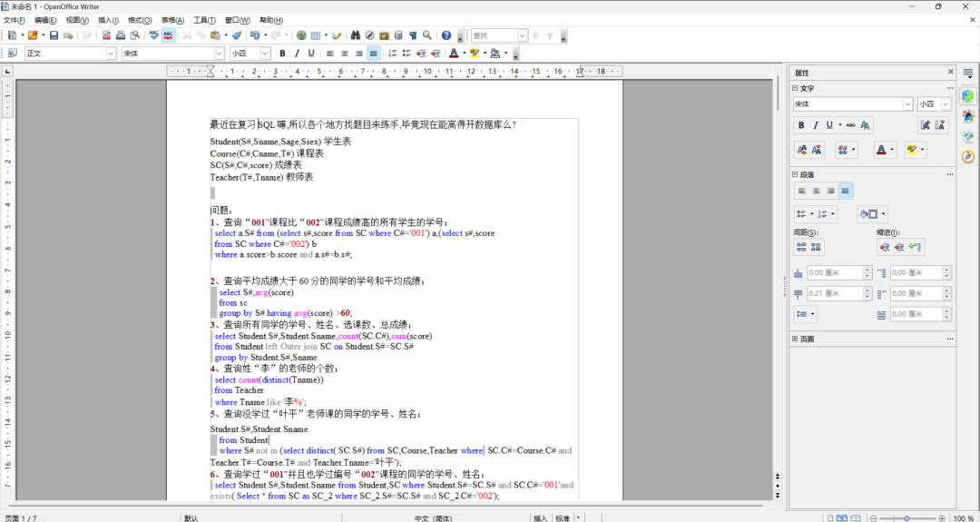Click sidebar Strikethrough ABC button
This screenshot has height=522, width=980.
coord(850,125)
